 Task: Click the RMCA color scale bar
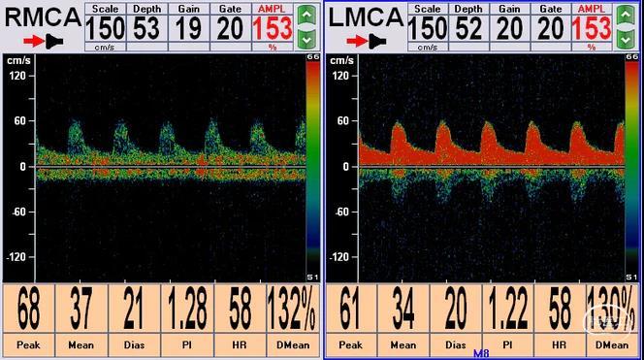point(312,167)
